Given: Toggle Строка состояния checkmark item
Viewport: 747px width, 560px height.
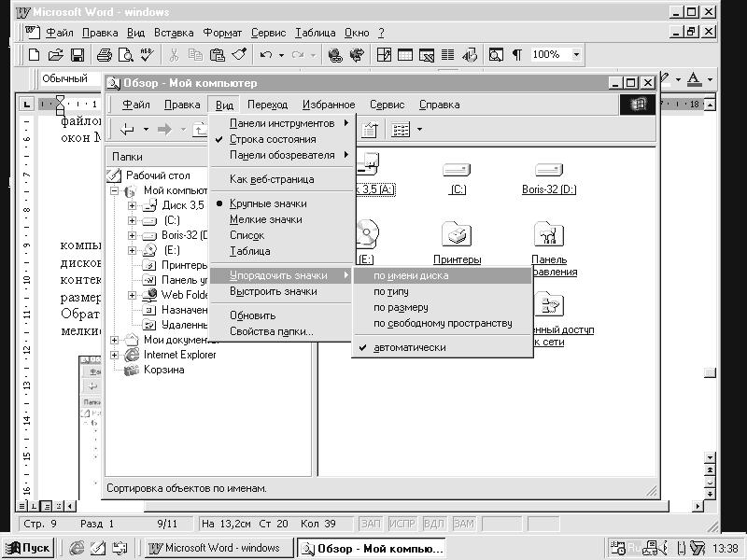Looking at the screenshot, I should (x=282, y=139).
